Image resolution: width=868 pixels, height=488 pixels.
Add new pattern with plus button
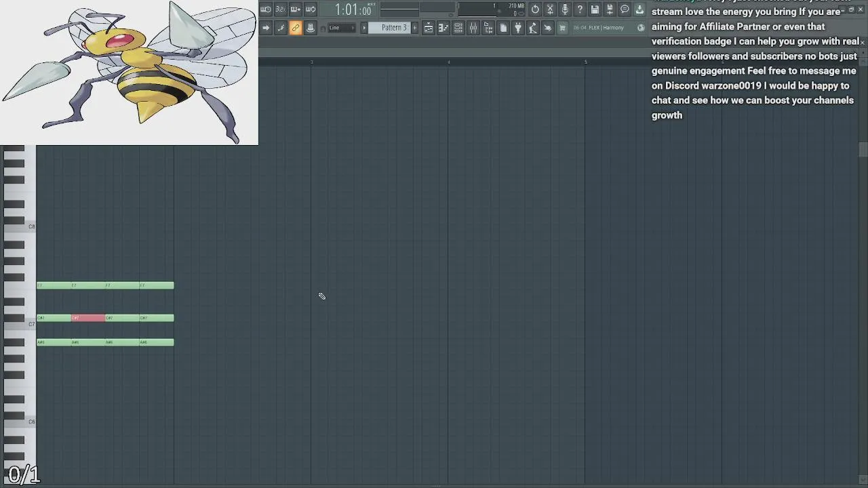tap(415, 28)
